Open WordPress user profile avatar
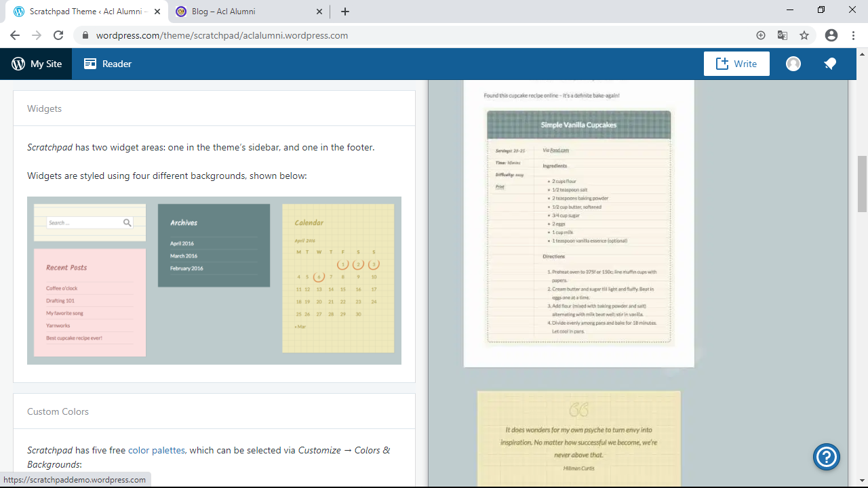Viewport: 868px width, 488px height. pos(793,64)
